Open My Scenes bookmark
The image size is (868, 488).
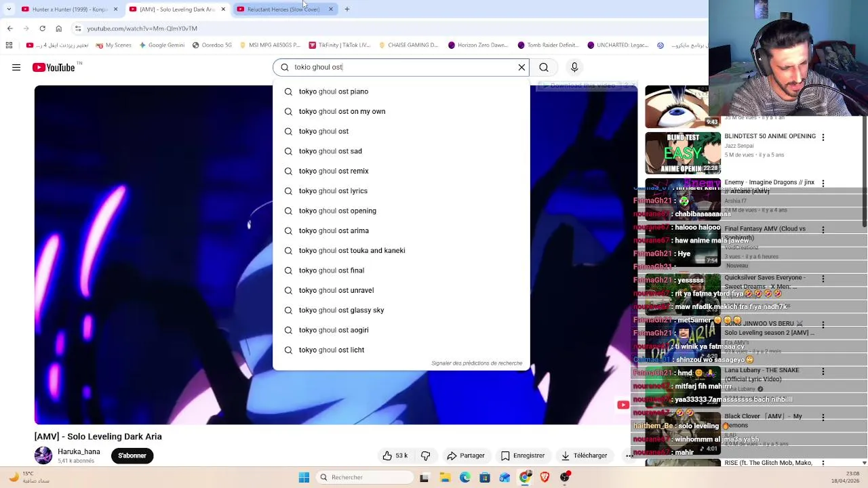point(113,45)
